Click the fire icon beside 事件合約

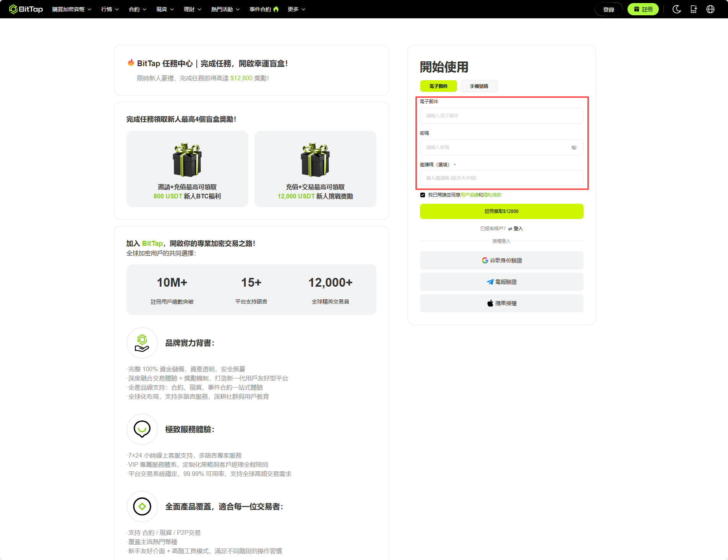click(x=276, y=9)
